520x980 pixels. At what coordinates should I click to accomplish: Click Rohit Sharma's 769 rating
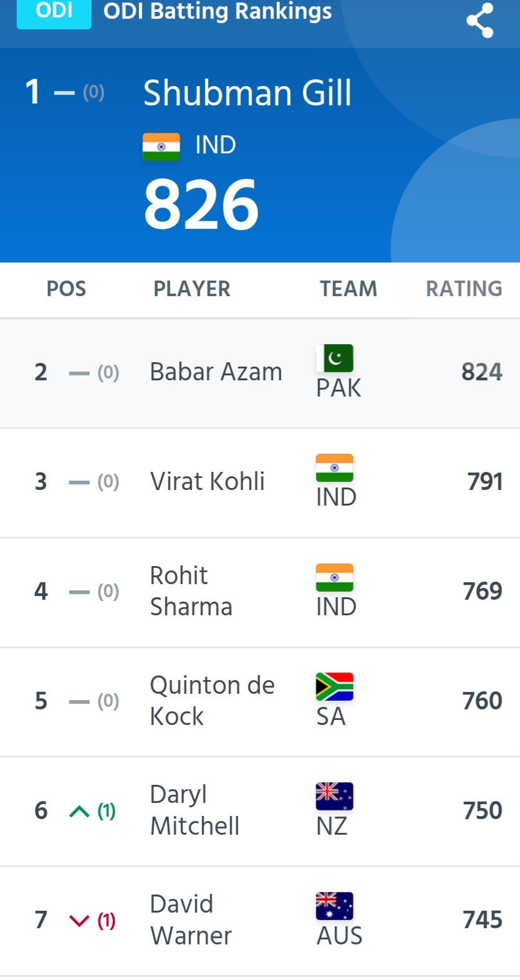pos(483,591)
